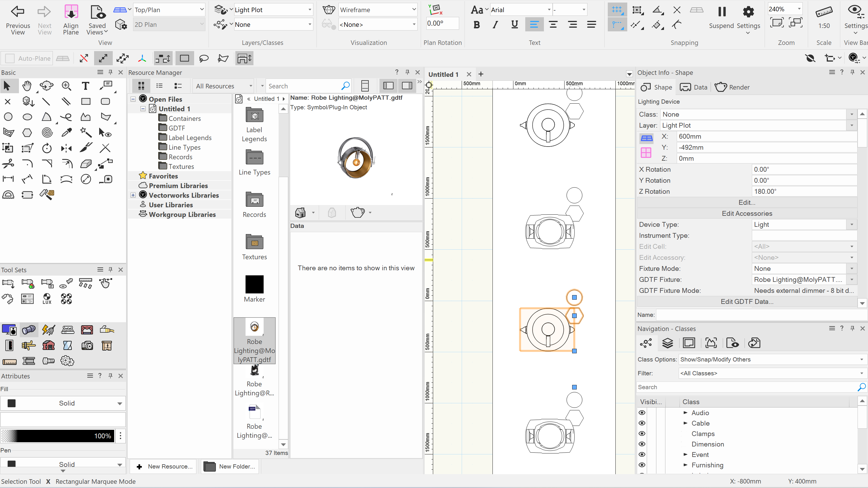Toggle Italic text formatting
This screenshot has height=488, width=868.
point(495,25)
